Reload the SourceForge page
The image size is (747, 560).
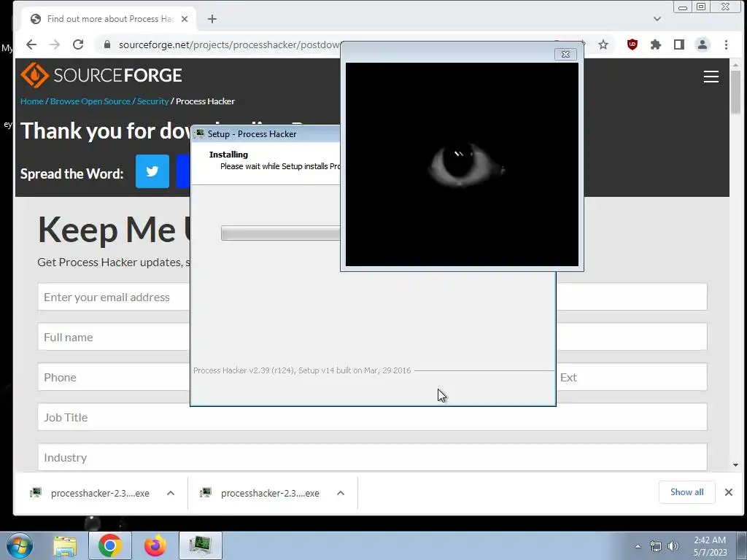coord(78,44)
